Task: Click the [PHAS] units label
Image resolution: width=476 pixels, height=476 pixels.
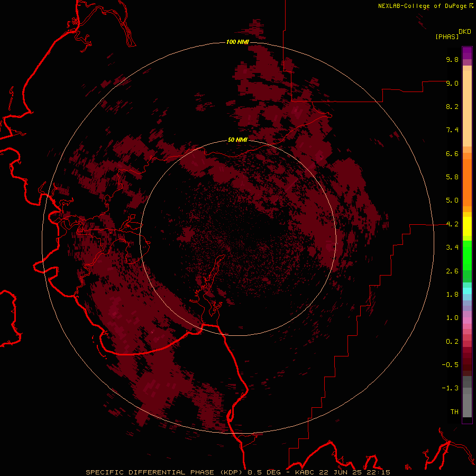Action: [447, 37]
